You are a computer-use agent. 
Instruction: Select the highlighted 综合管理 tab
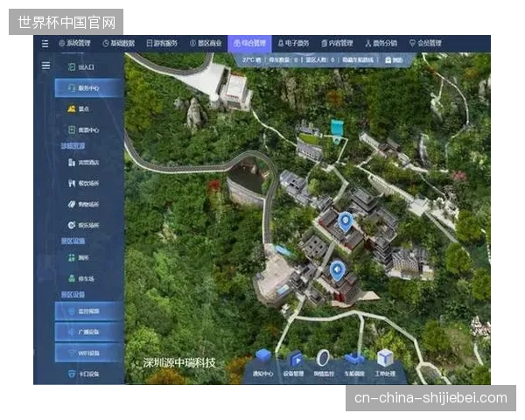249,44
